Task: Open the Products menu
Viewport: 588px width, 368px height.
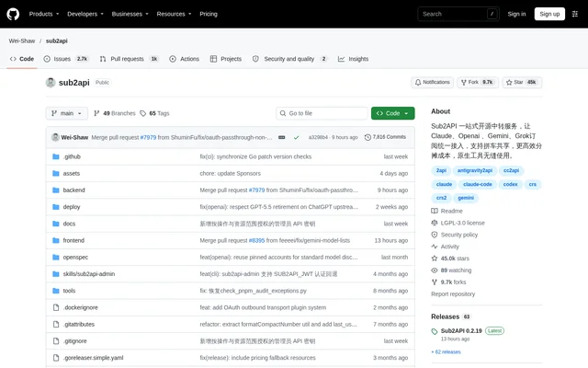Action: coord(44,14)
